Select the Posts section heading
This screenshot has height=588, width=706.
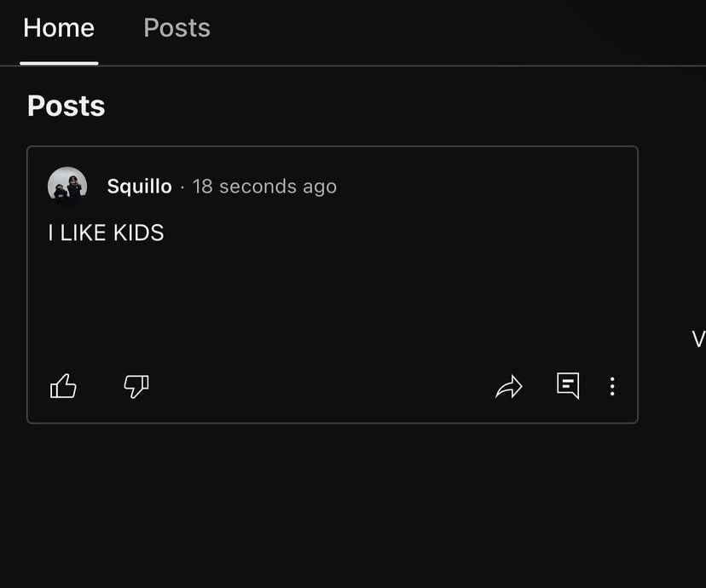click(67, 106)
